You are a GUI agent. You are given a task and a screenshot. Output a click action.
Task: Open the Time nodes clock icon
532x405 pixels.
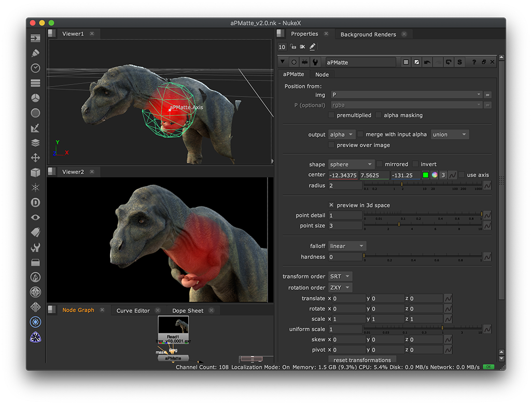click(35, 68)
